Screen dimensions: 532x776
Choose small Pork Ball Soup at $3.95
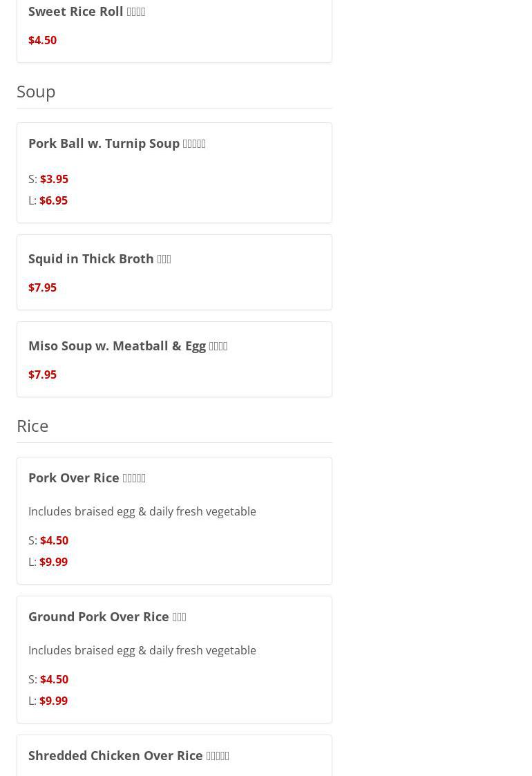click(54, 179)
